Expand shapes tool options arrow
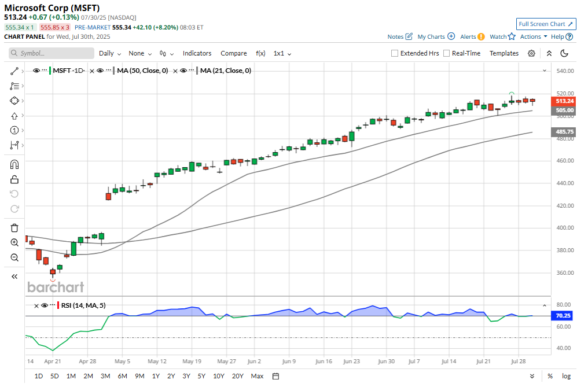This screenshot has height=387, width=588. coord(23,101)
